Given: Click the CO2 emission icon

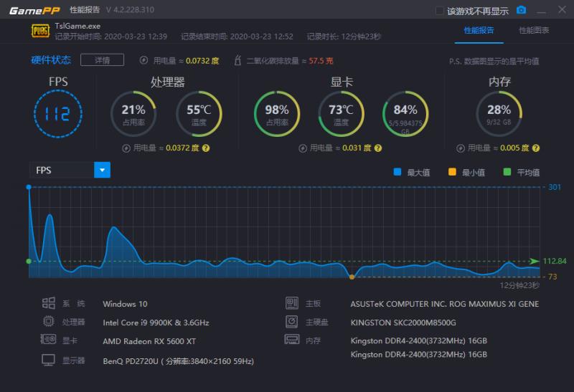Looking at the screenshot, I should tap(237, 60).
